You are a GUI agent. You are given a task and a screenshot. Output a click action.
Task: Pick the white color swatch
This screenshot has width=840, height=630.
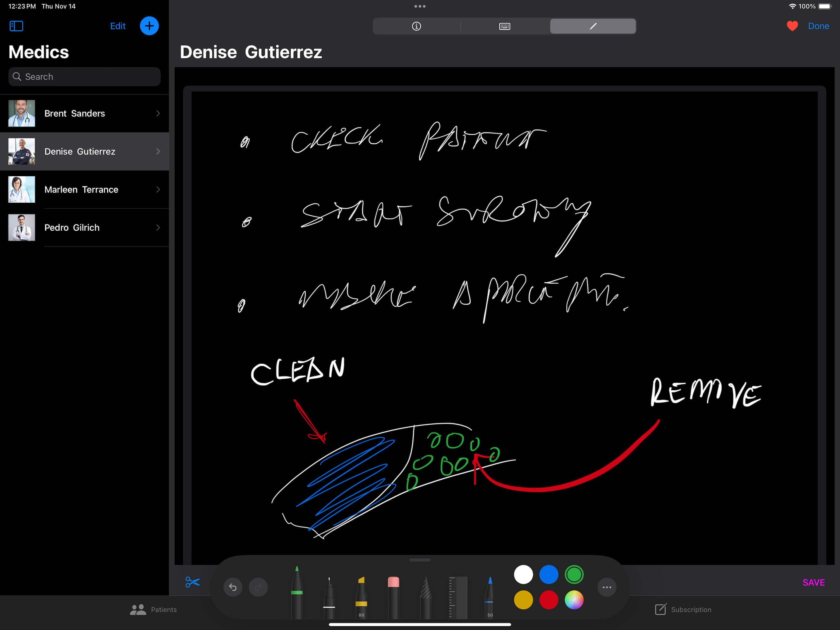(x=523, y=575)
